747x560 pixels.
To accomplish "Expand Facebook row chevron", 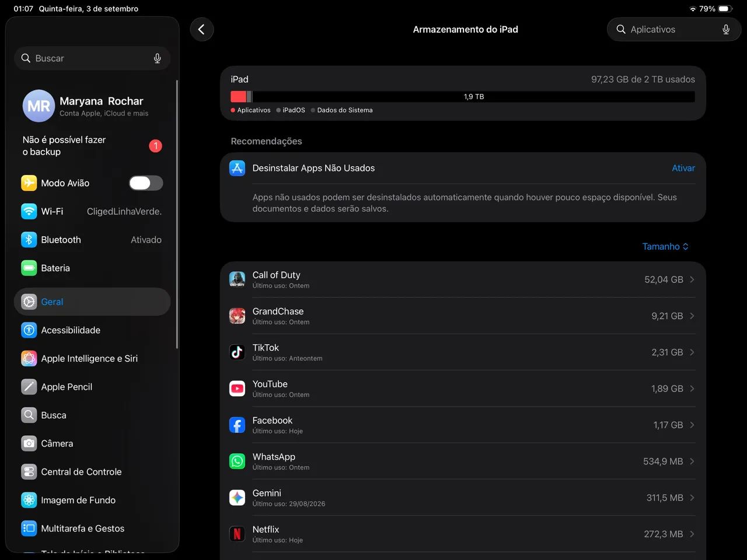I will coord(692,425).
